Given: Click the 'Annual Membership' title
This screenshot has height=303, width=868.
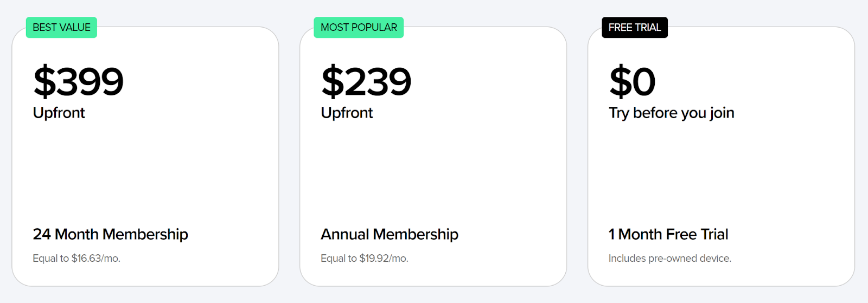Looking at the screenshot, I should pos(390,234).
